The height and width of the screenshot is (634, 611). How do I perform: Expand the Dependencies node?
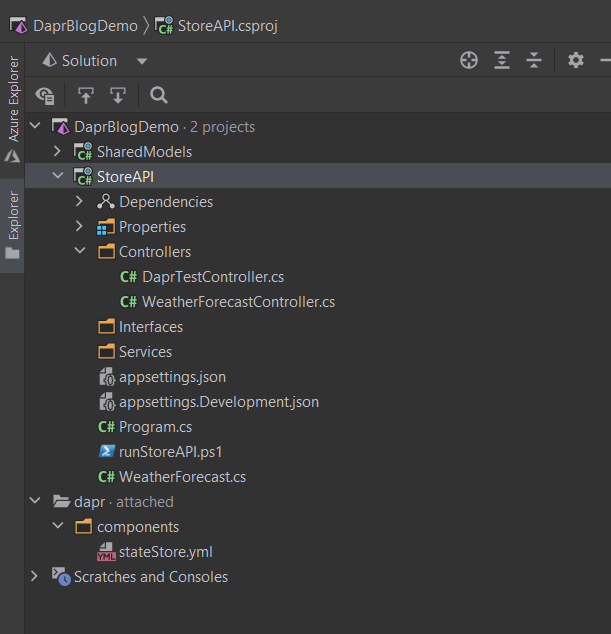point(79,201)
